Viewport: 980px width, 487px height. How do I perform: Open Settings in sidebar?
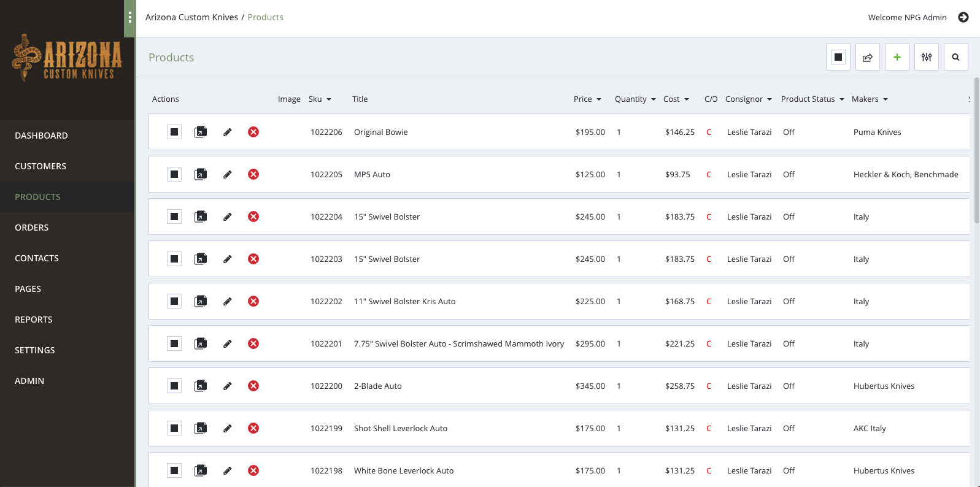tap(68, 350)
